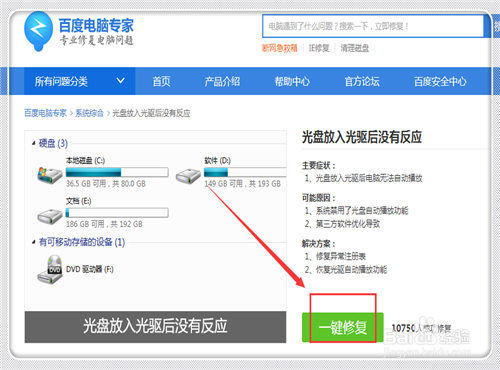Screen dimensions: 500x370
Task: Collapse the 硬盘 (3) group triangle
Action: coord(34,143)
